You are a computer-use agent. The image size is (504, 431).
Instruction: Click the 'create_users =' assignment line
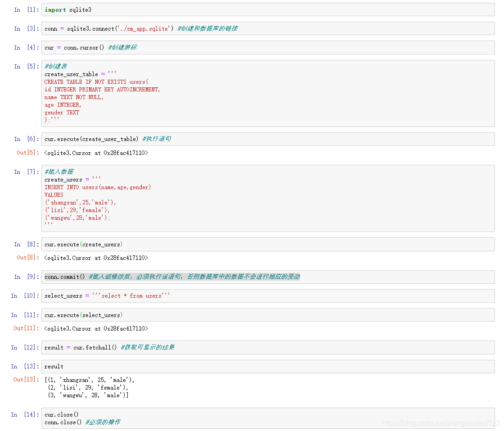point(72,180)
